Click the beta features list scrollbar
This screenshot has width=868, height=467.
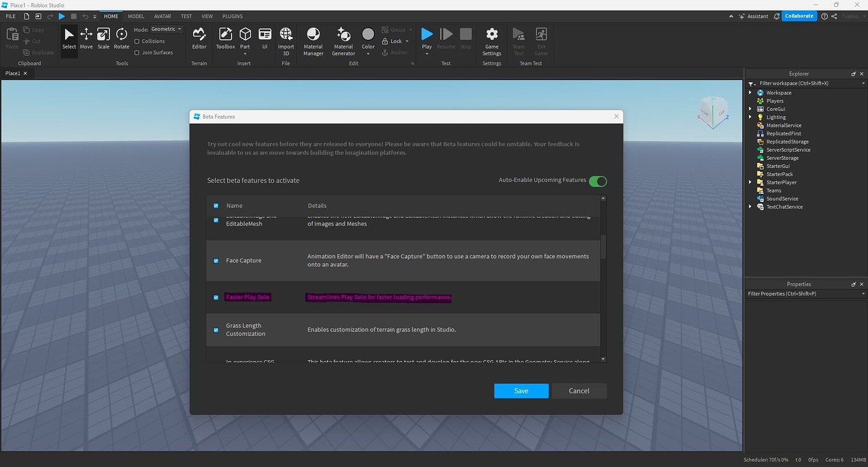pyautogui.click(x=603, y=247)
